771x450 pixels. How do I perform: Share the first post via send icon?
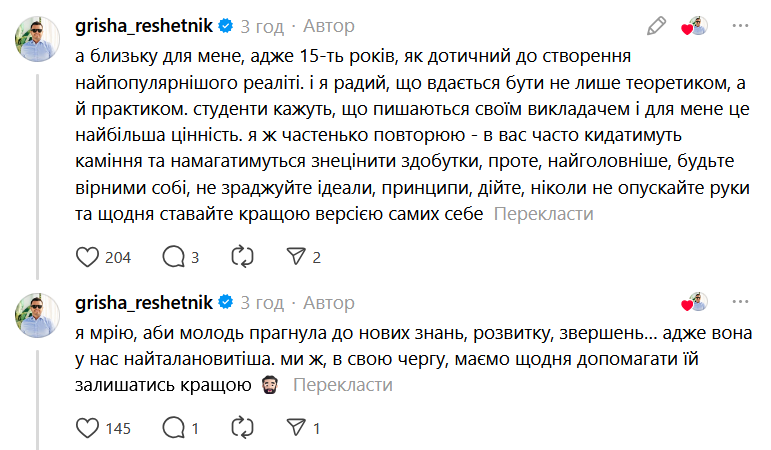click(x=295, y=257)
